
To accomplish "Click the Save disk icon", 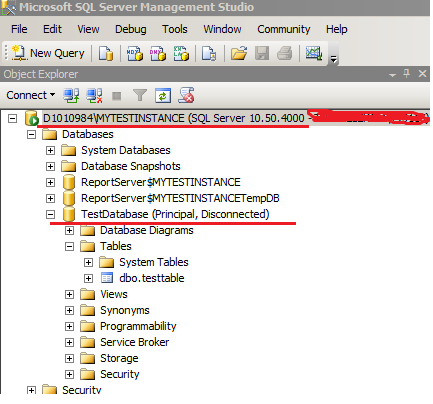I will pyautogui.click(x=262, y=53).
